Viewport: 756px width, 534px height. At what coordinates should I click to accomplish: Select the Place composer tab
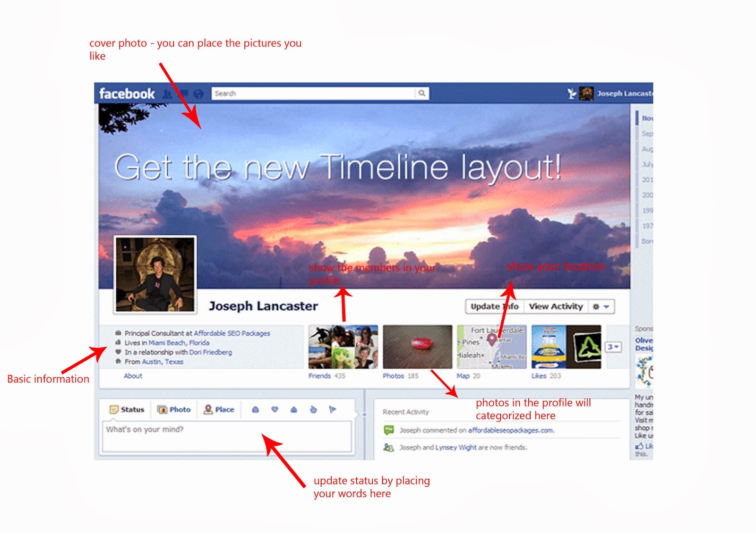pyautogui.click(x=219, y=409)
